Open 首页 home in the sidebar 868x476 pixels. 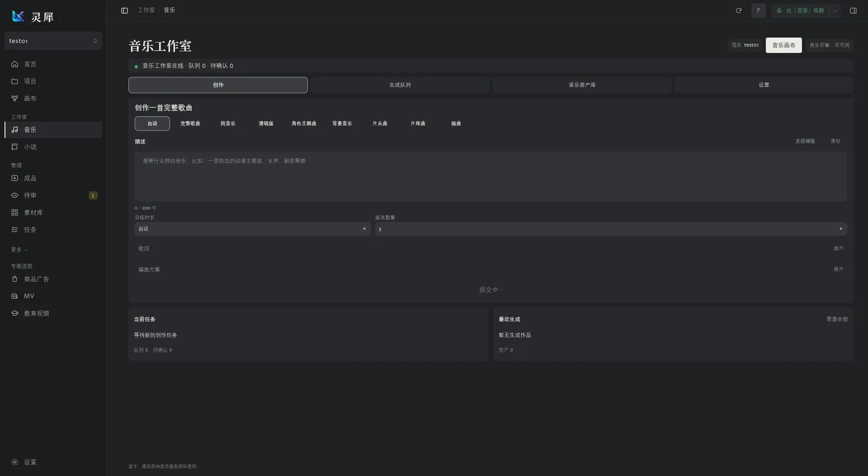click(x=53, y=64)
